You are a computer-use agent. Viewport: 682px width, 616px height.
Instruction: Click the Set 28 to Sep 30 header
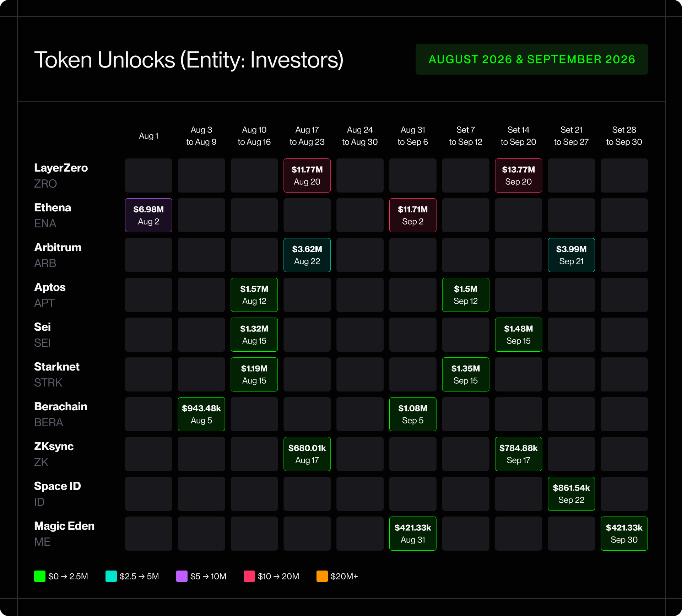coord(624,136)
